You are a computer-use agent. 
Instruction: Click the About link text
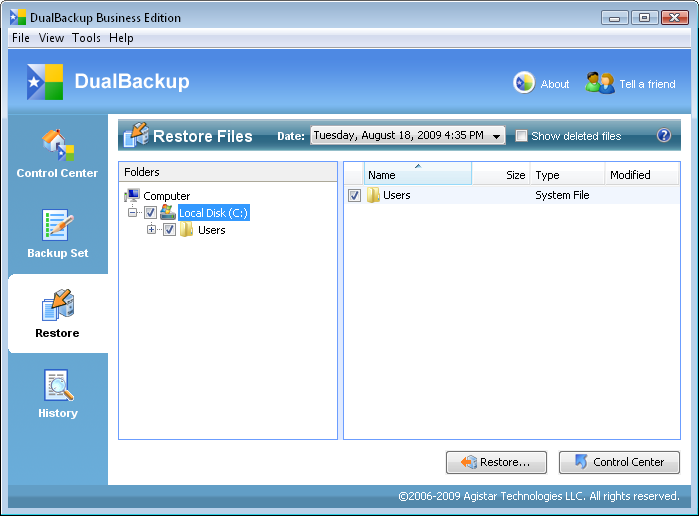point(555,84)
